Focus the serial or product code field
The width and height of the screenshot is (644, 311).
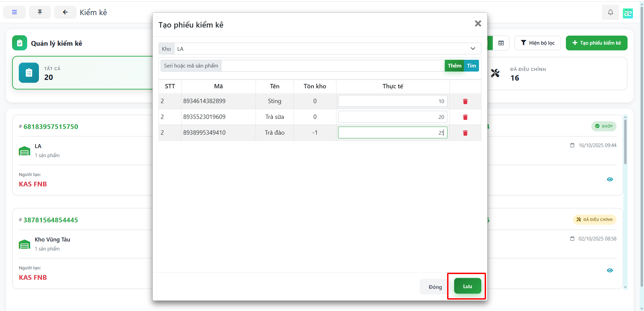click(332, 66)
